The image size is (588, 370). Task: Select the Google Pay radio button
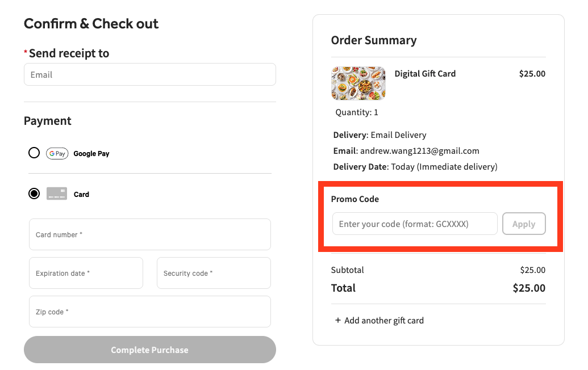pyautogui.click(x=34, y=153)
